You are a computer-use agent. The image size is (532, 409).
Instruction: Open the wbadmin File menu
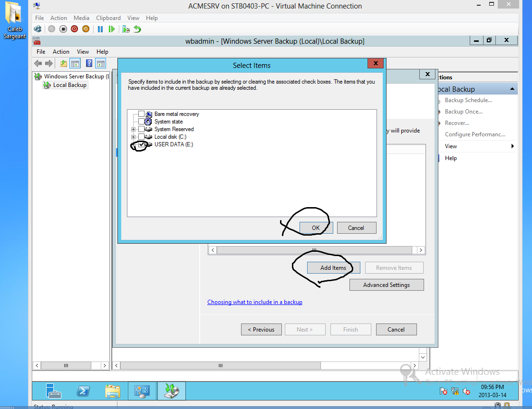[x=41, y=52]
